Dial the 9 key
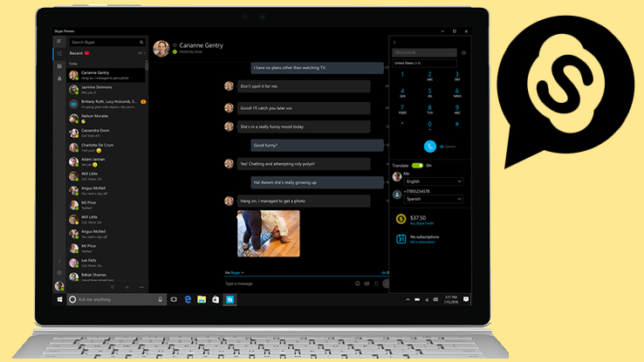 click(457, 109)
